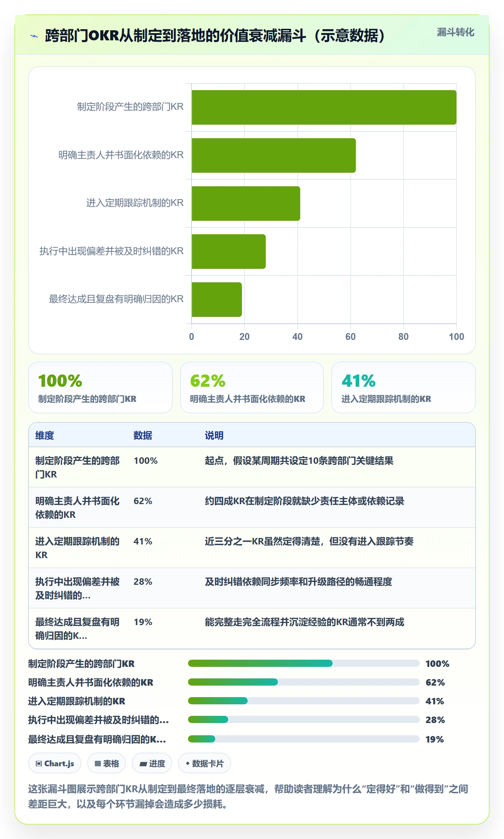Select the 进度 tag chip
This screenshot has height=839, width=504.
(152, 763)
